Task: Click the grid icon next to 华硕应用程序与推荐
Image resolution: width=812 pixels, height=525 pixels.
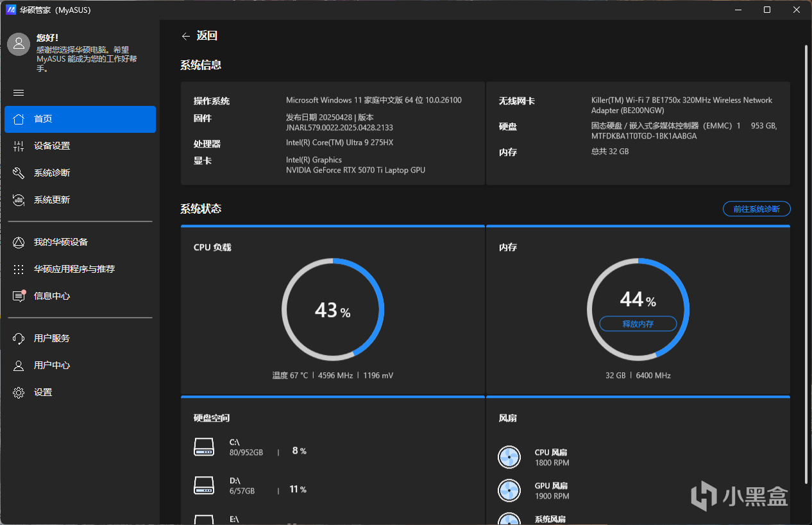Action: point(19,269)
